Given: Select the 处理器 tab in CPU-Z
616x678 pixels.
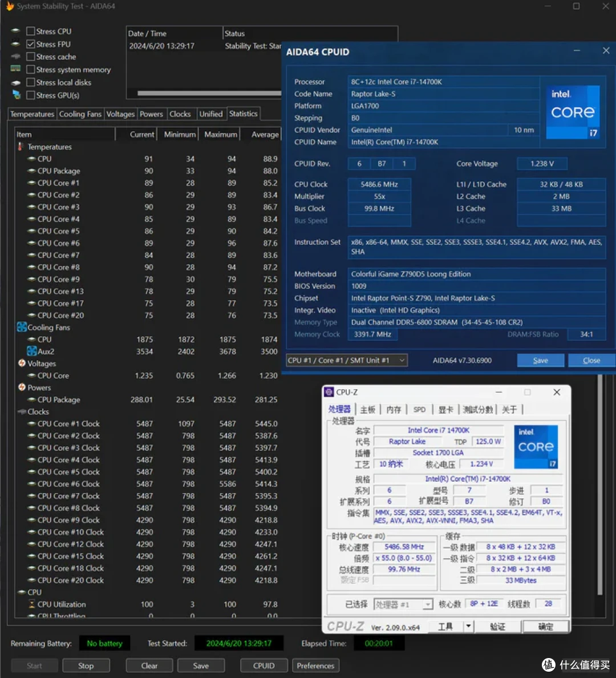Looking at the screenshot, I should coord(339,409).
